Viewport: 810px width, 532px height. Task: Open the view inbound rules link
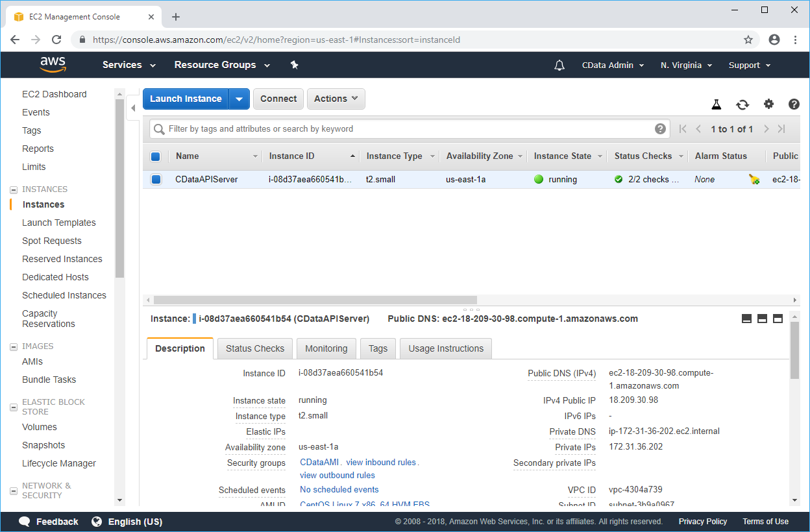(381, 463)
